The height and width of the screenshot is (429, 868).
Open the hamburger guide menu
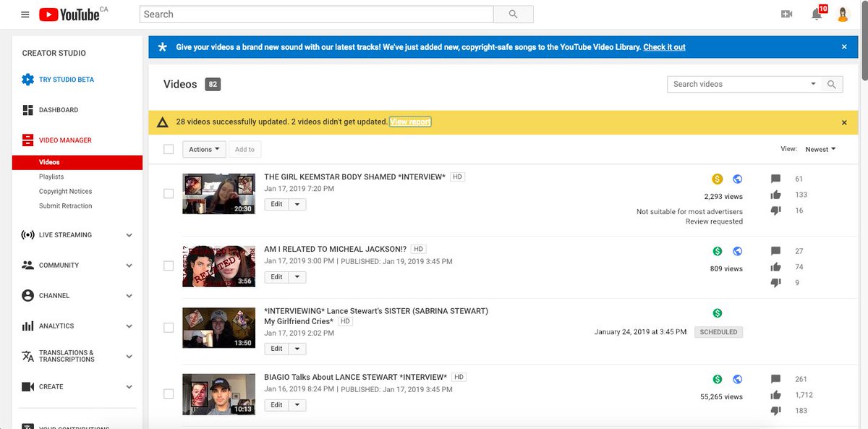coord(25,14)
